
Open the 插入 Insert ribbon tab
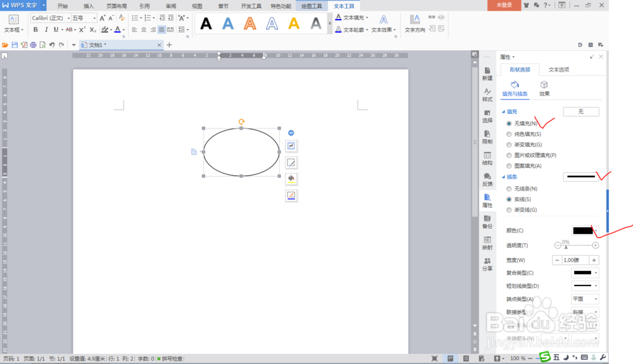pos(89,6)
